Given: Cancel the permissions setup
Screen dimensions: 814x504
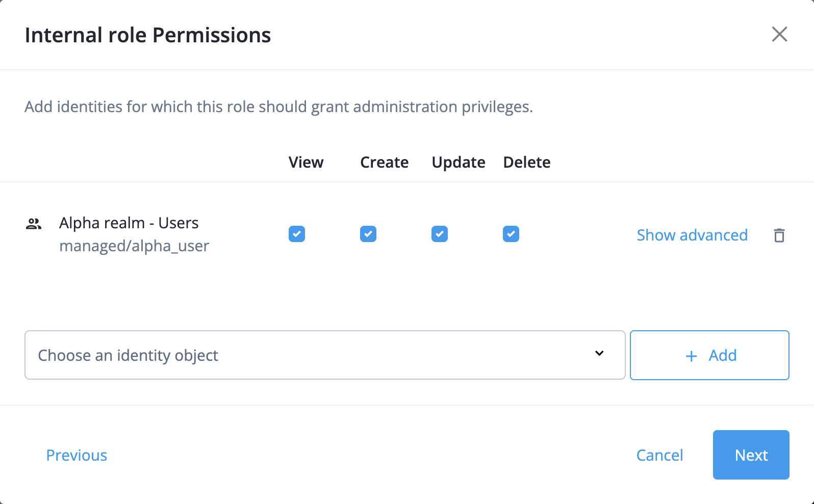Looking at the screenshot, I should pyautogui.click(x=659, y=455).
